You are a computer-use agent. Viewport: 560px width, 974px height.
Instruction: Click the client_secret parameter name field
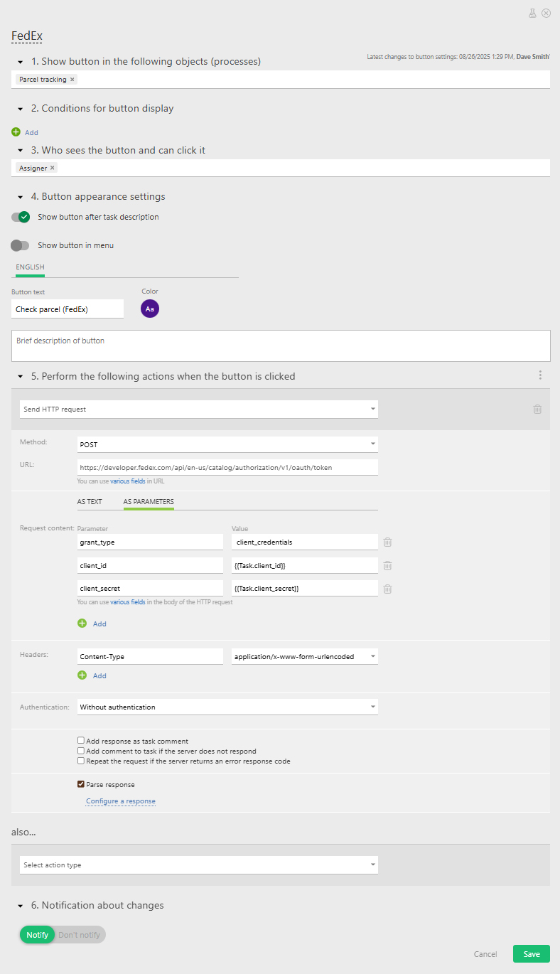[x=150, y=589]
